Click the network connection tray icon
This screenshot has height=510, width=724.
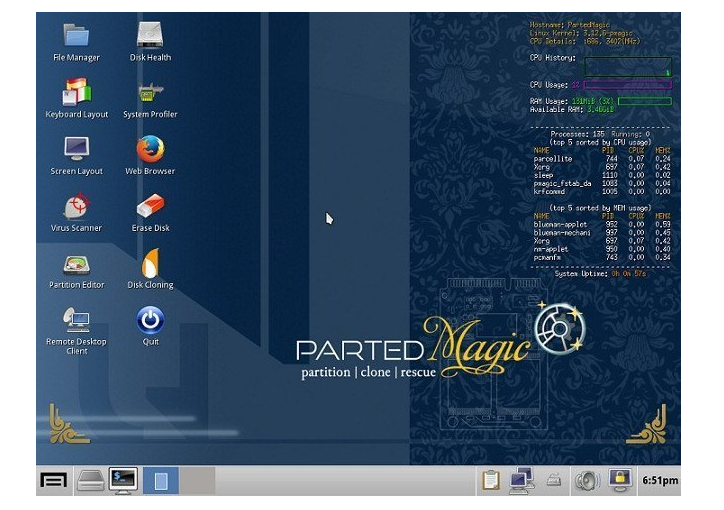(x=522, y=480)
